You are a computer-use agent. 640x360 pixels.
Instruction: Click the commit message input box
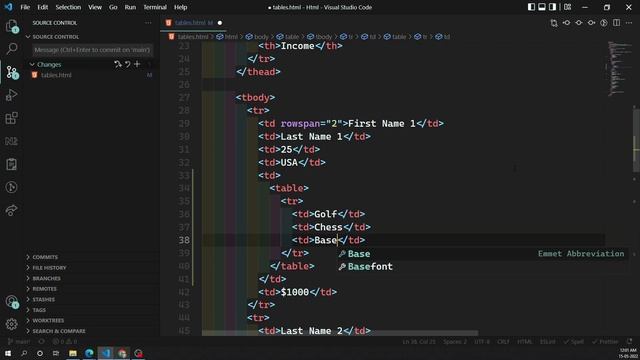click(93, 50)
